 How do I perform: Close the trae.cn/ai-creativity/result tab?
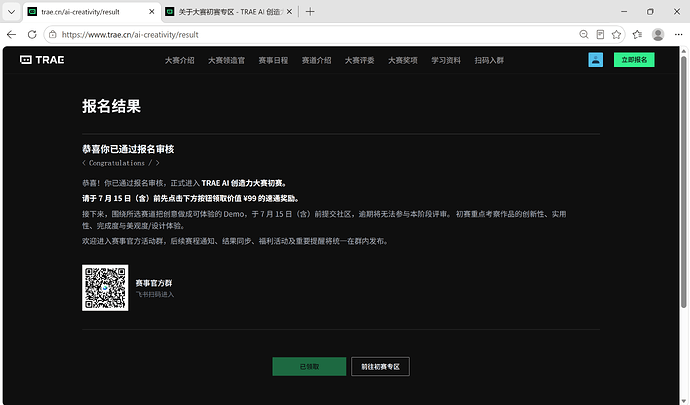coord(152,12)
